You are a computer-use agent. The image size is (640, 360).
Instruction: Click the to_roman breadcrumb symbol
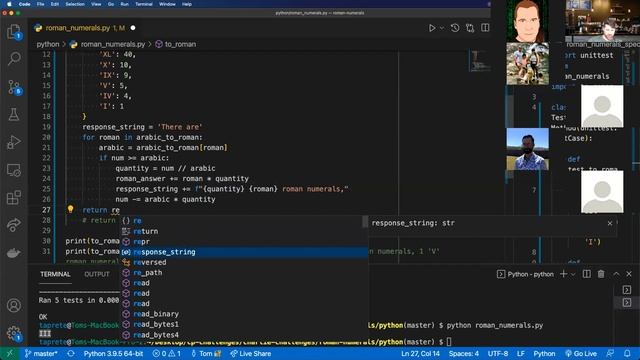(176, 44)
